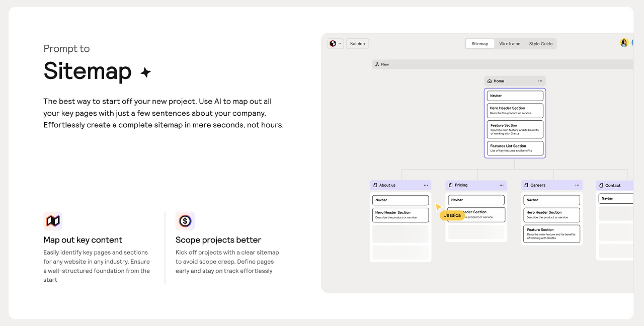This screenshot has width=644, height=326.
Task: Click the Home page title
Action: tap(499, 81)
